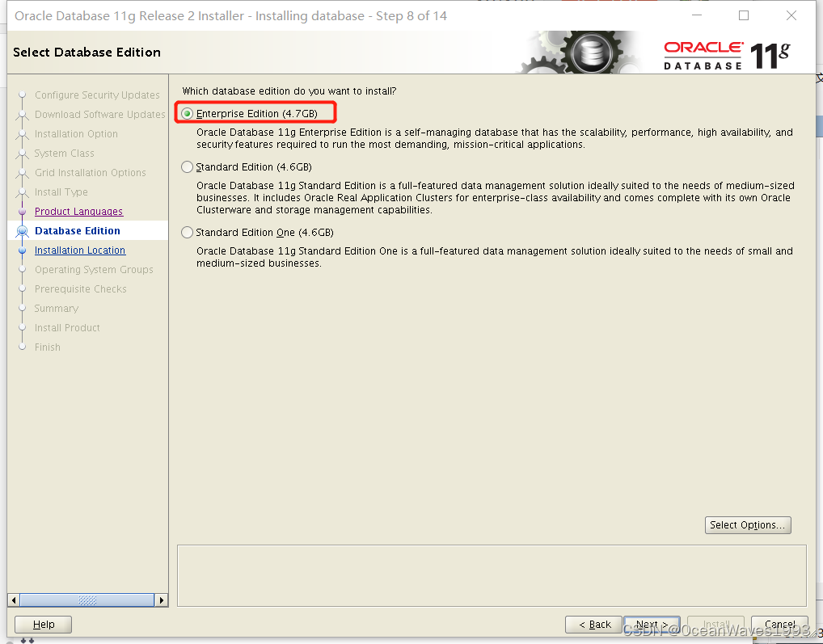823x644 pixels.
Task: Select the current Database Edition step
Action: [x=77, y=231]
